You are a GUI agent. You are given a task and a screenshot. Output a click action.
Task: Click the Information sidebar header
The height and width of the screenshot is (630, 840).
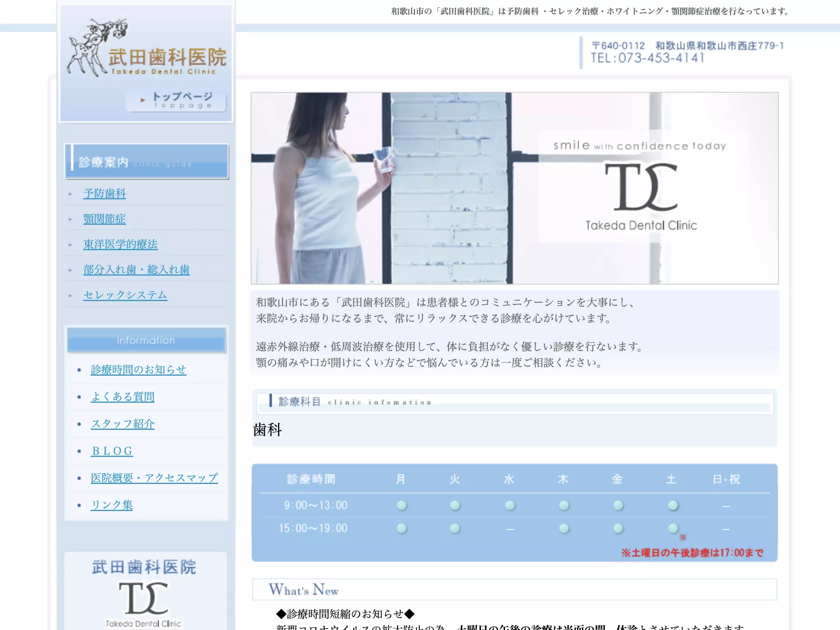(x=146, y=340)
